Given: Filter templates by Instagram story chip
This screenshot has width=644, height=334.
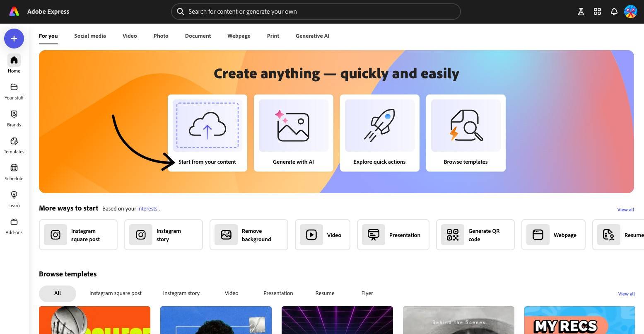Looking at the screenshot, I should 181,293.
